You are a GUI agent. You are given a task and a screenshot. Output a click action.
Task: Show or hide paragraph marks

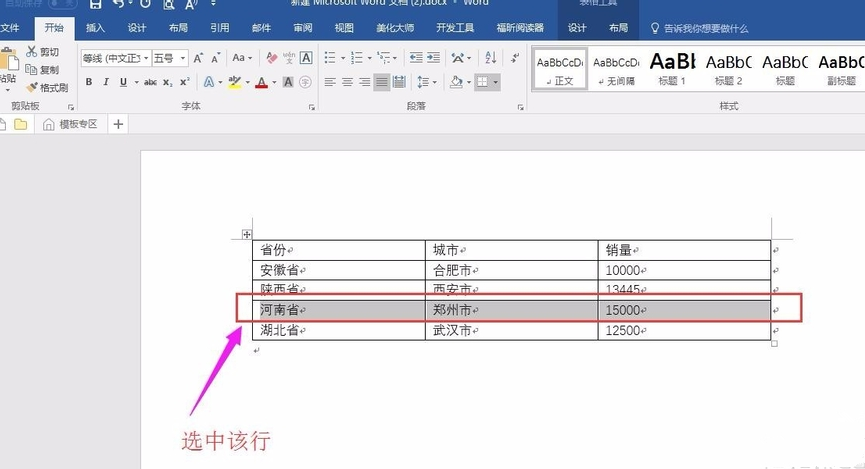(x=514, y=57)
